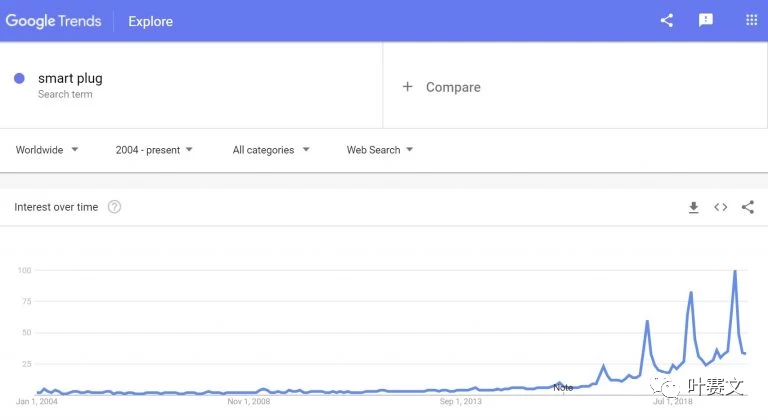Expand the Worldwide region dropdown
This screenshot has width=768, height=420.
(47, 150)
